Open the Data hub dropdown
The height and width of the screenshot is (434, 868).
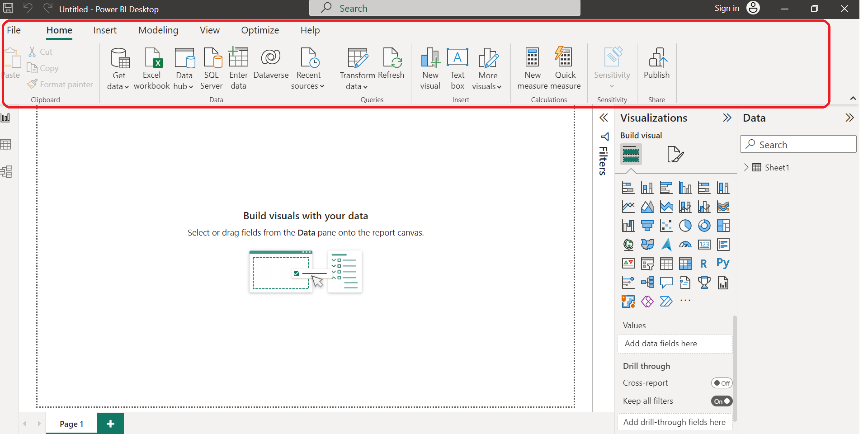pyautogui.click(x=184, y=69)
